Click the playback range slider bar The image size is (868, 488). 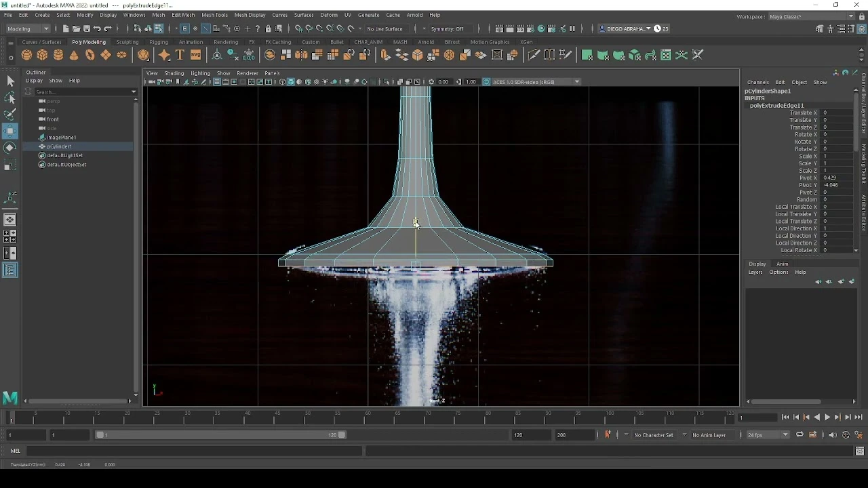(220, 434)
